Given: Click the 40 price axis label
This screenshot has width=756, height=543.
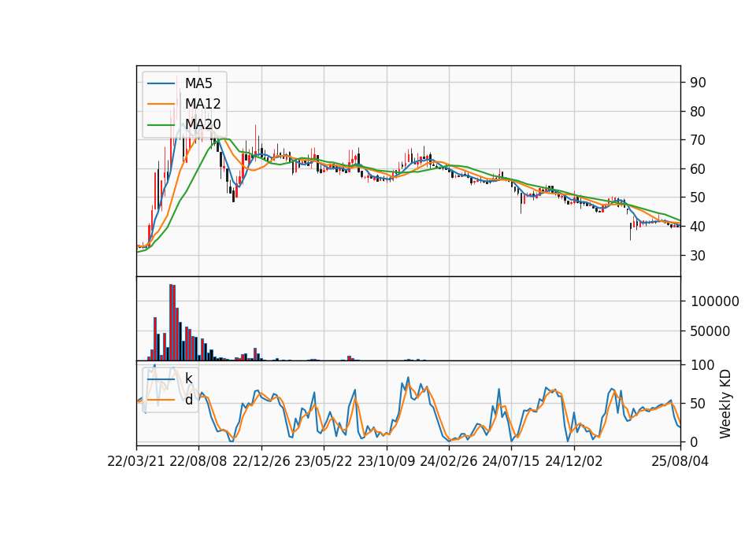Looking at the screenshot, I should tap(698, 227).
